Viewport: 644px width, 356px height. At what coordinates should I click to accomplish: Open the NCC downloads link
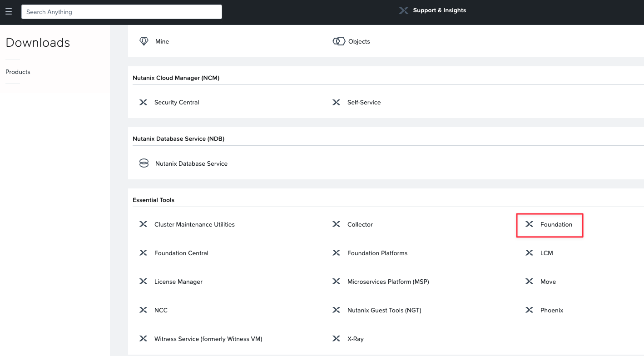tap(161, 310)
